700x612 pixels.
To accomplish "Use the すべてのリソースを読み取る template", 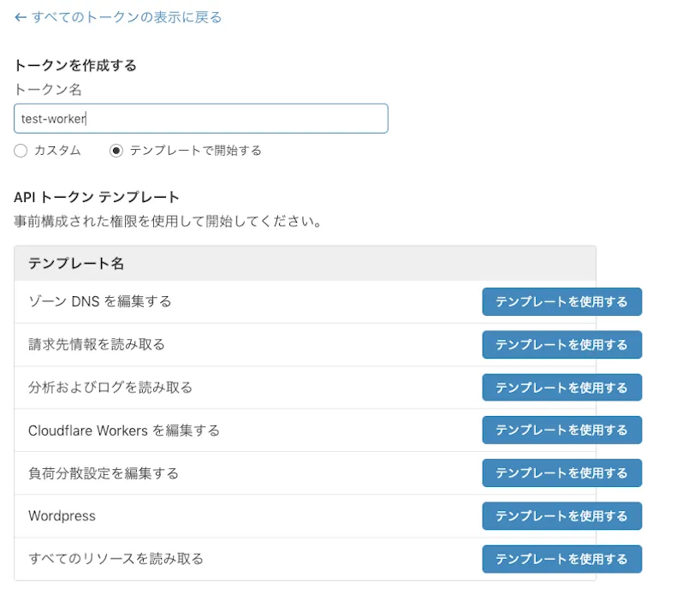I will click(561, 558).
